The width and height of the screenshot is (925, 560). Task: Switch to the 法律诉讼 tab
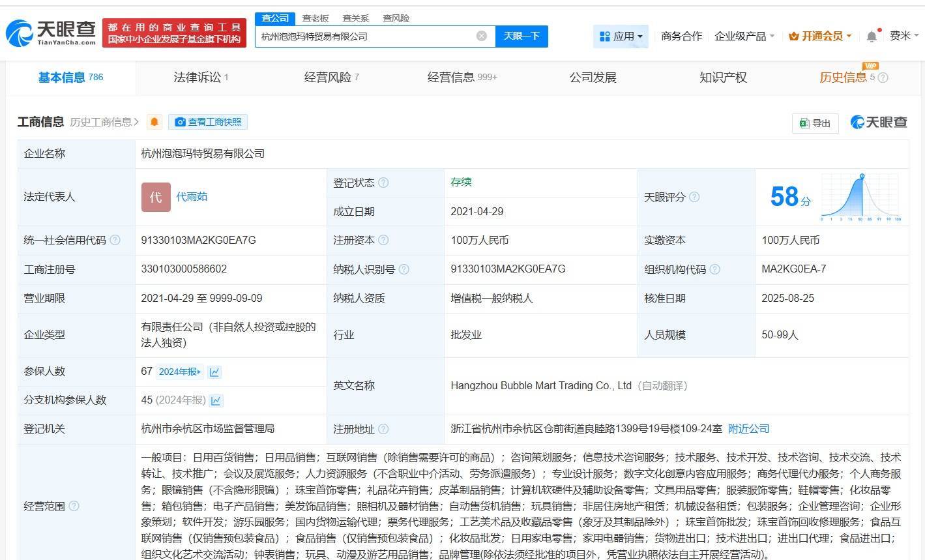(200, 78)
